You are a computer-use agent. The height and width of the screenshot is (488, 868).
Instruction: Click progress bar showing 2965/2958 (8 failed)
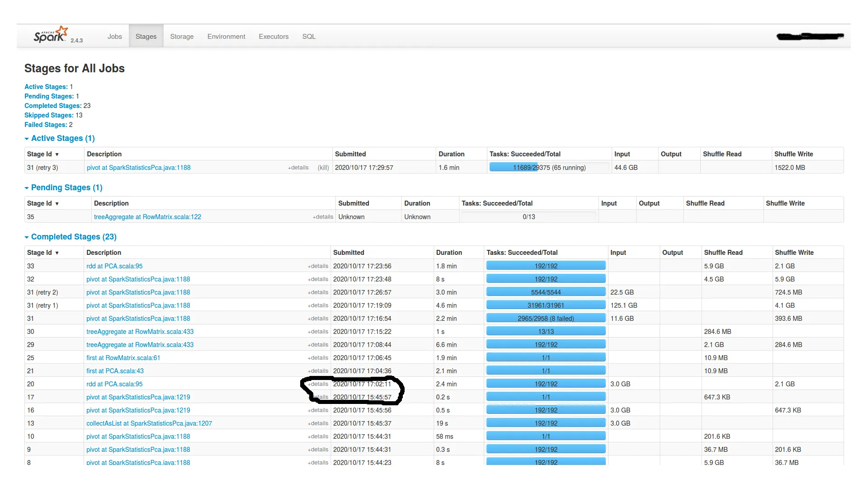click(x=546, y=319)
